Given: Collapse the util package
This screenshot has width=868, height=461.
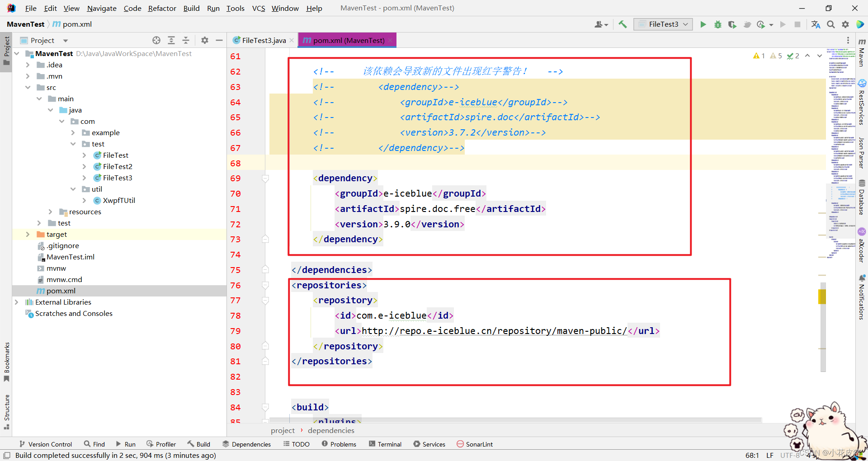Looking at the screenshot, I should (x=73, y=189).
